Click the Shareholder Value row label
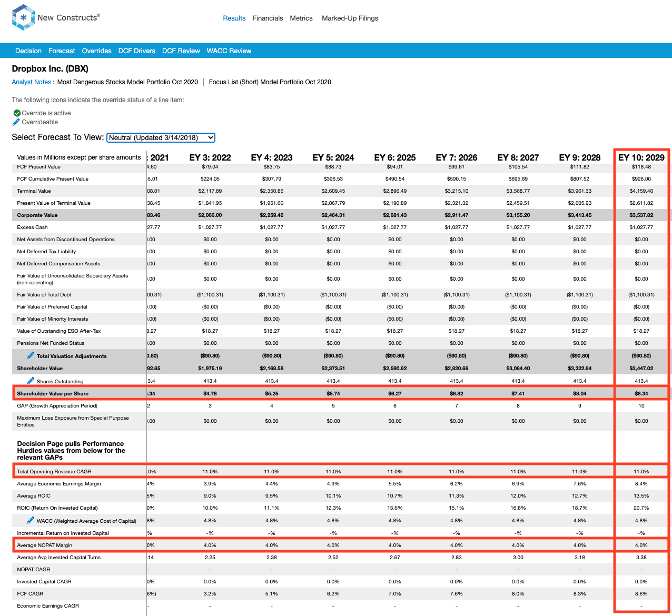This screenshot has width=672, height=616. tap(40, 368)
